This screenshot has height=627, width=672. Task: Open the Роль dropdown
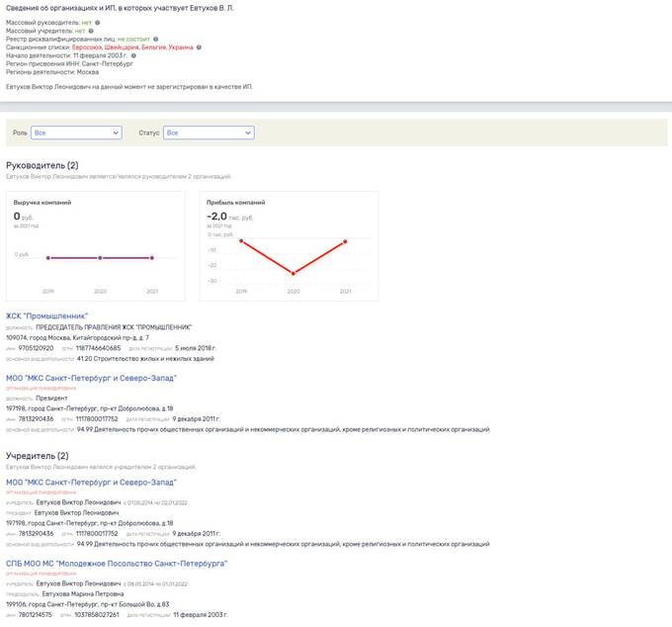76,133
